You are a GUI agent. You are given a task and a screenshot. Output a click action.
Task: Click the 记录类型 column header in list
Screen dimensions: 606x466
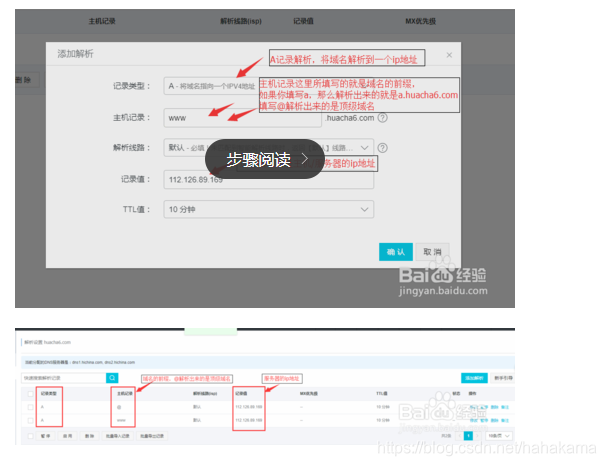48,393
